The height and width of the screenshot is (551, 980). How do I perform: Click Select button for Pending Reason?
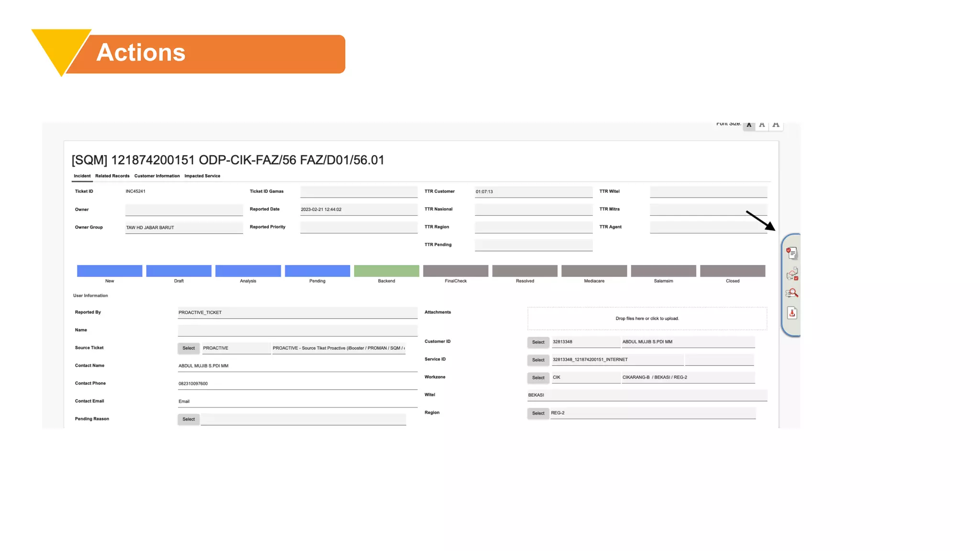[x=189, y=419]
